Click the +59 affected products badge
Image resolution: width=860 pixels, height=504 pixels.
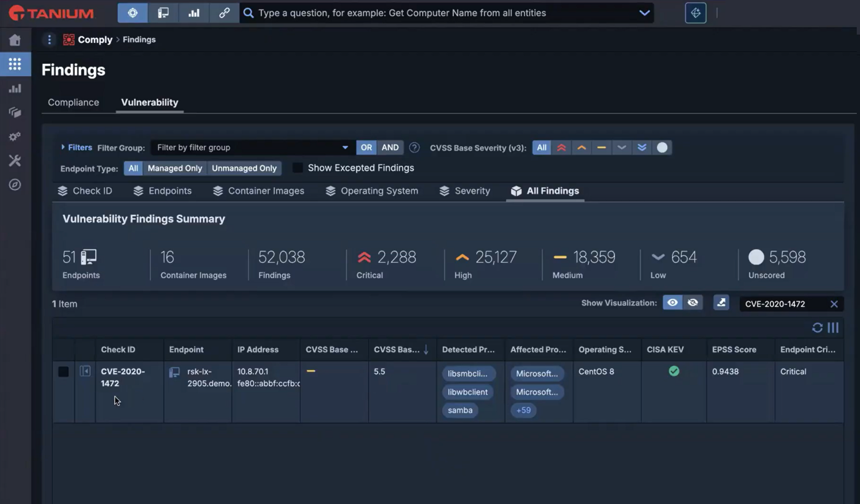[523, 411]
